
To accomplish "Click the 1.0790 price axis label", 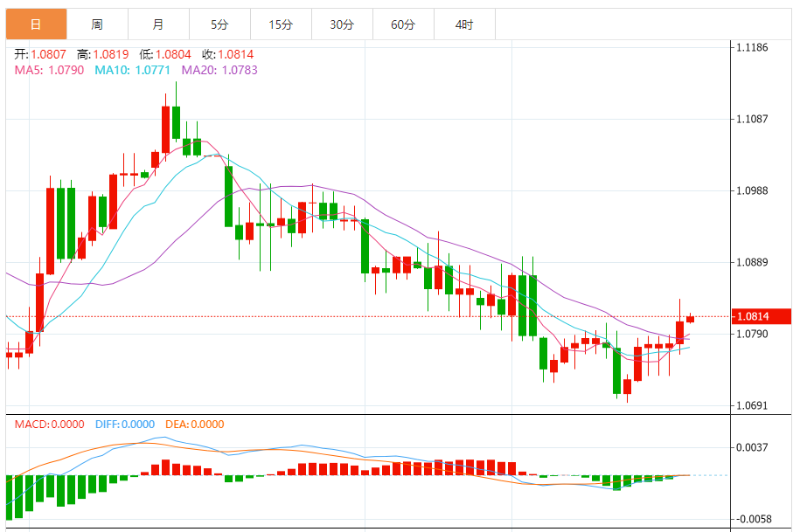I will pos(752,335).
